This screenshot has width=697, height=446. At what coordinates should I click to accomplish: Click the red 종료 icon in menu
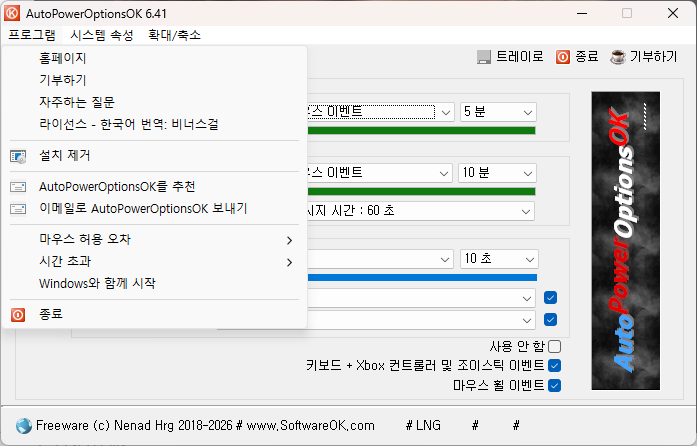pyautogui.click(x=18, y=315)
